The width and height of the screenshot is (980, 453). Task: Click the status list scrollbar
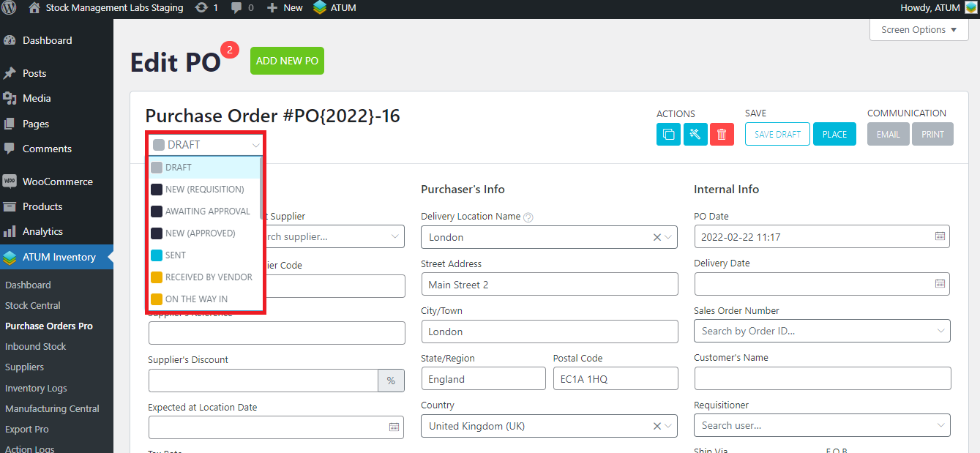[261, 189]
